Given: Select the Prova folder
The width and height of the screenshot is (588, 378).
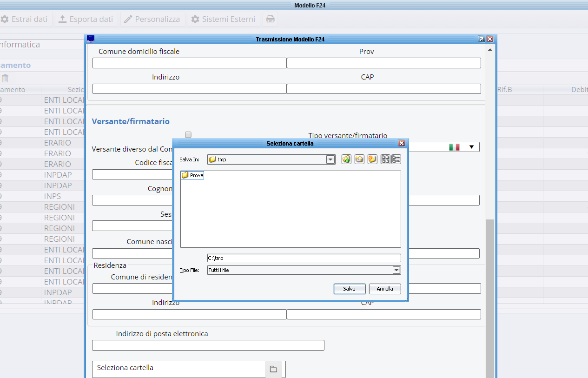Looking at the screenshot, I should (192, 175).
